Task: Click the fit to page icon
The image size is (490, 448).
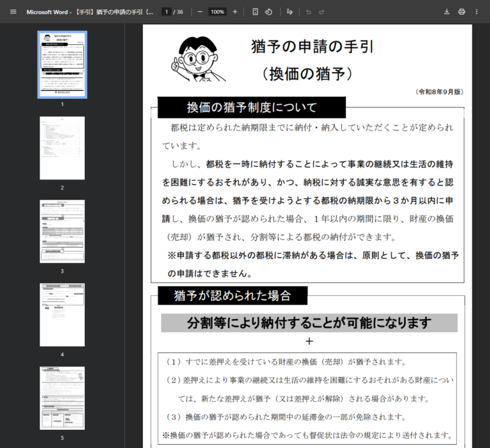Action: click(x=255, y=12)
